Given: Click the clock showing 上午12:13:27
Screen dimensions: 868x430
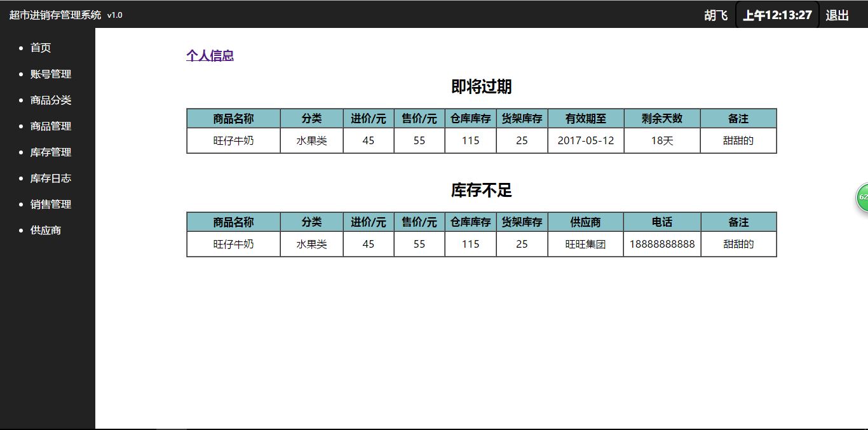Looking at the screenshot, I should 777,15.
